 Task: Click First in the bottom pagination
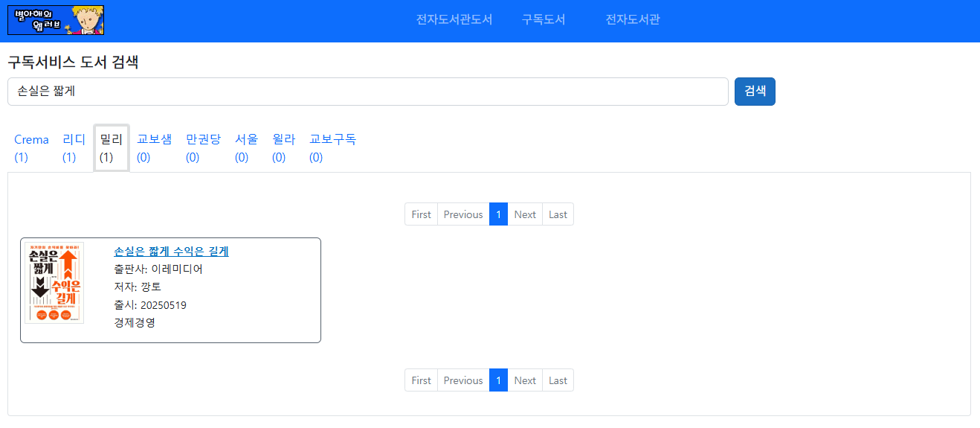point(421,380)
